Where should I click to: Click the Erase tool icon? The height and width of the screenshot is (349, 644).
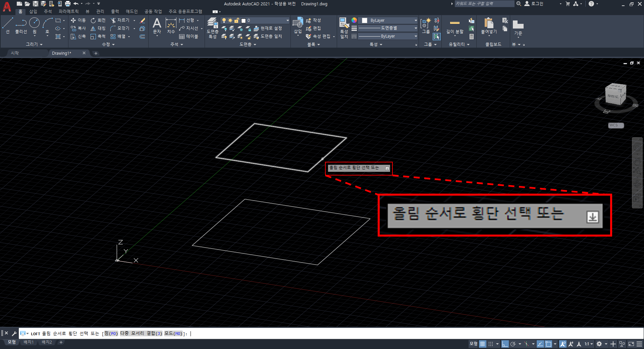tap(142, 20)
